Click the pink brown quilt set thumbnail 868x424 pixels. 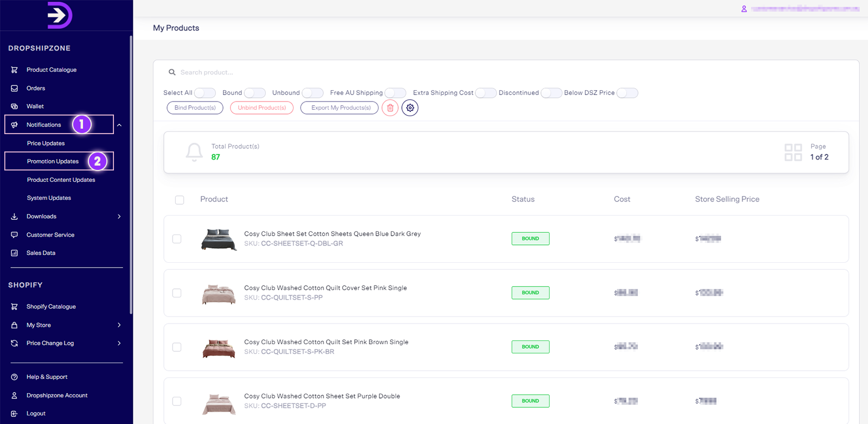pyautogui.click(x=219, y=348)
